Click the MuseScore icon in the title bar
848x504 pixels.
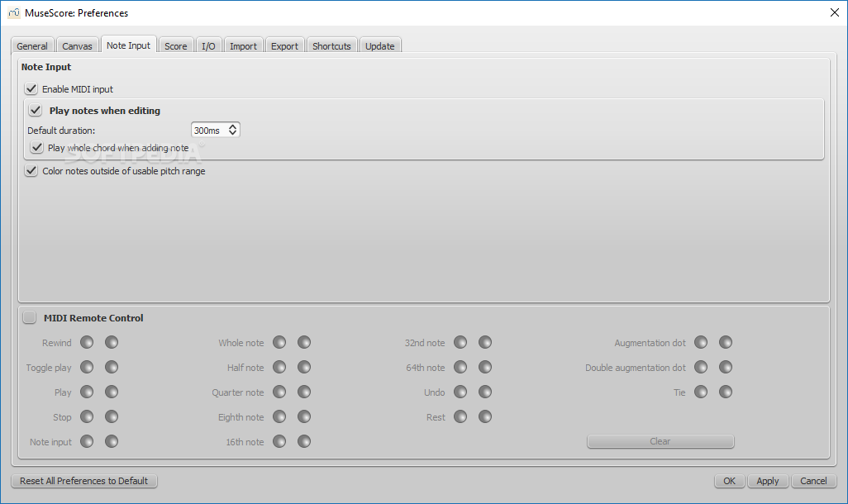tap(13, 12)
